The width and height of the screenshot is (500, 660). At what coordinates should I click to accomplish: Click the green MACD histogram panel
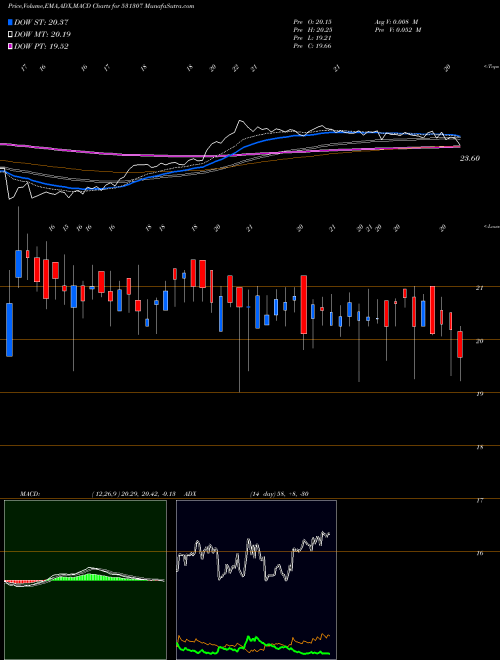[85, 580]
